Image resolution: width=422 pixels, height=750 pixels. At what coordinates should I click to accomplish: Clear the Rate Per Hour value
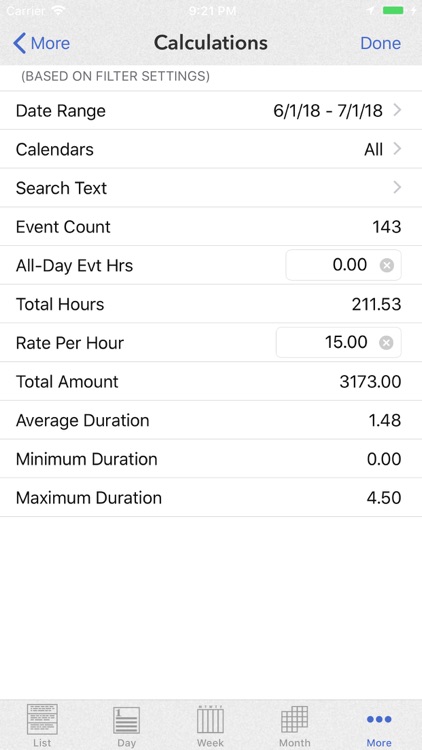pos(386,343)
